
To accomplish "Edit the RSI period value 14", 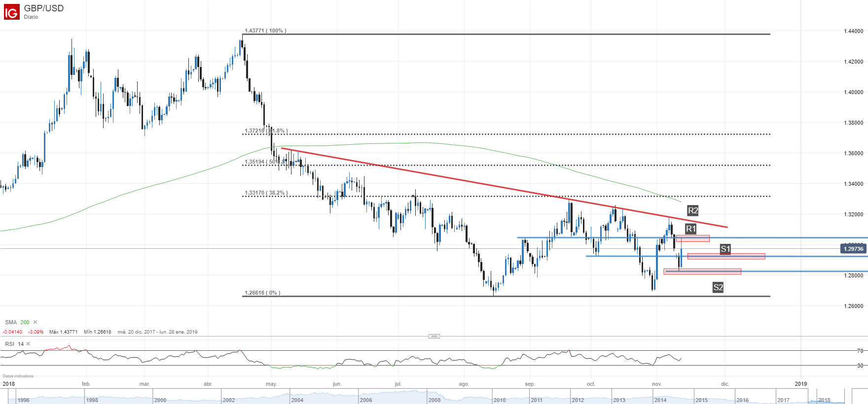I will 21,344.
